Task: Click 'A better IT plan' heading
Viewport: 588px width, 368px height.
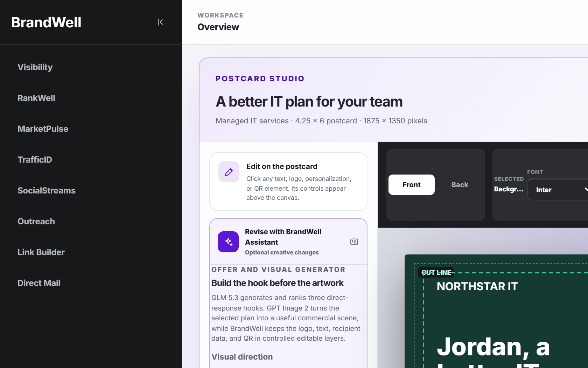Action: [x=309, y=102]
